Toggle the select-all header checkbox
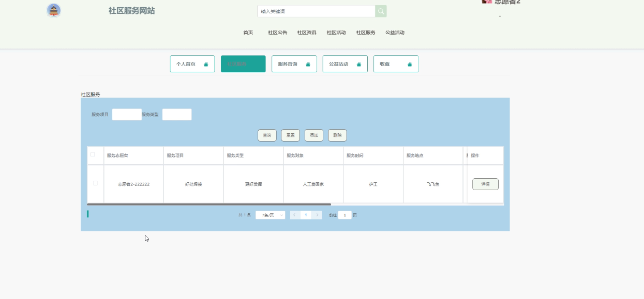Image resolution: width=644 pixels, height=299 pixels. (93, 154)
